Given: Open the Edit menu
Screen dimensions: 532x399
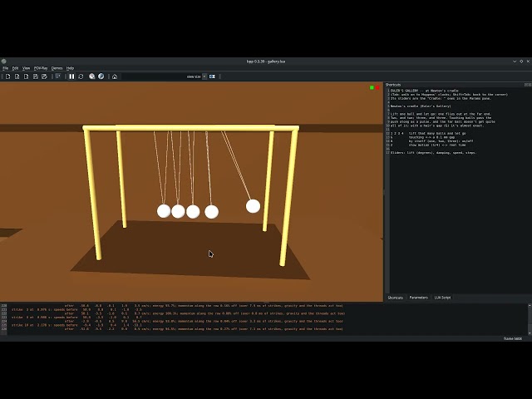Looking at the screenshot, I should [x=15, y=68].
